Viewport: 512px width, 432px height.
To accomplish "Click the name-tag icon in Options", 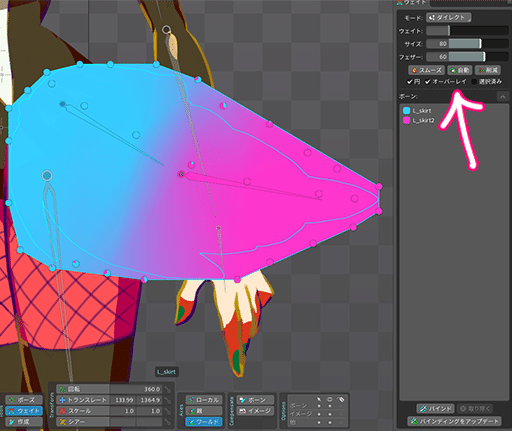I will (341, 399).
